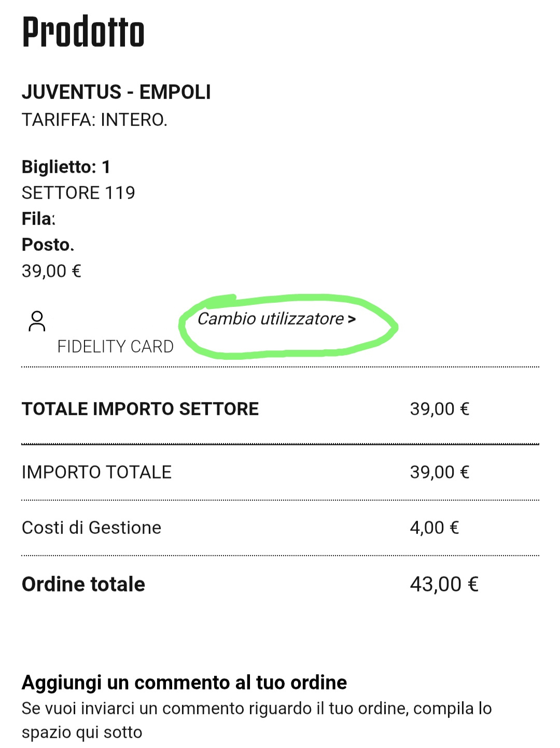Screen dimensions: 560x748
Task: Open the Cambio utilizzatore link
Action: [276, 319]
